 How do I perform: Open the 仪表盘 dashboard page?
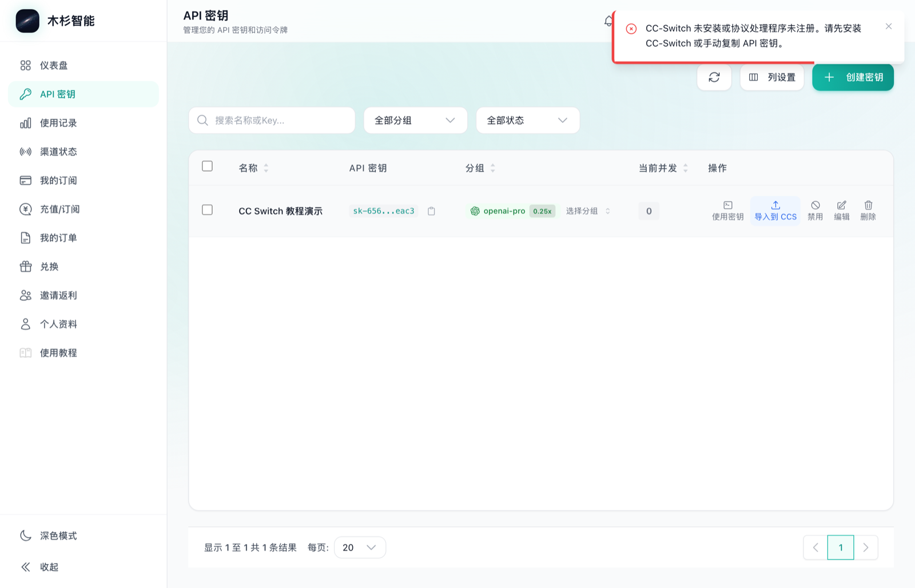[83, 65]
